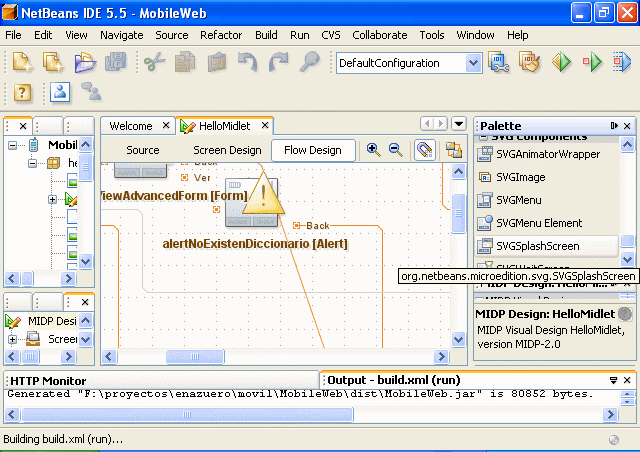Collapse the 'he' package node in the project tree
Screen dimensions: 640x452
tap(32, 163)
